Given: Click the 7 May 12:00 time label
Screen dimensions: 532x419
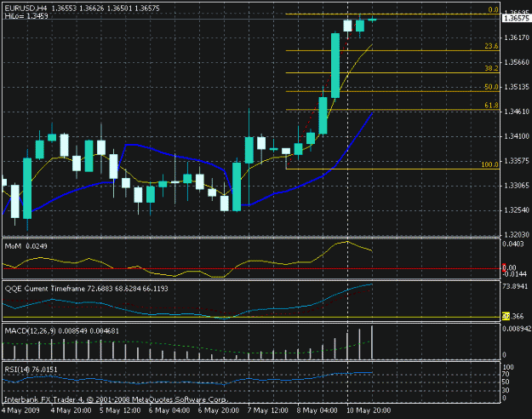Looking at the screenshot, I should pyautogui.click(x=267, y=410).
